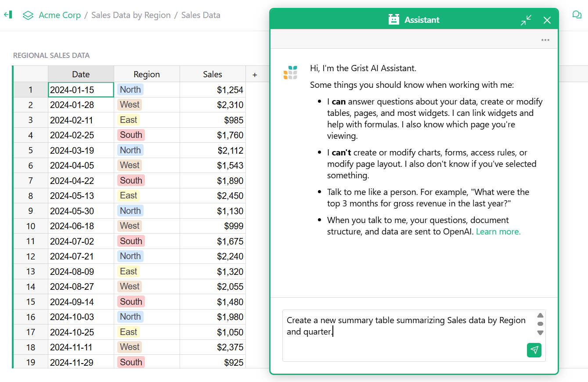Send the message with paper plane button
Viewport: 588px width, 382px height.
point(534,350)
